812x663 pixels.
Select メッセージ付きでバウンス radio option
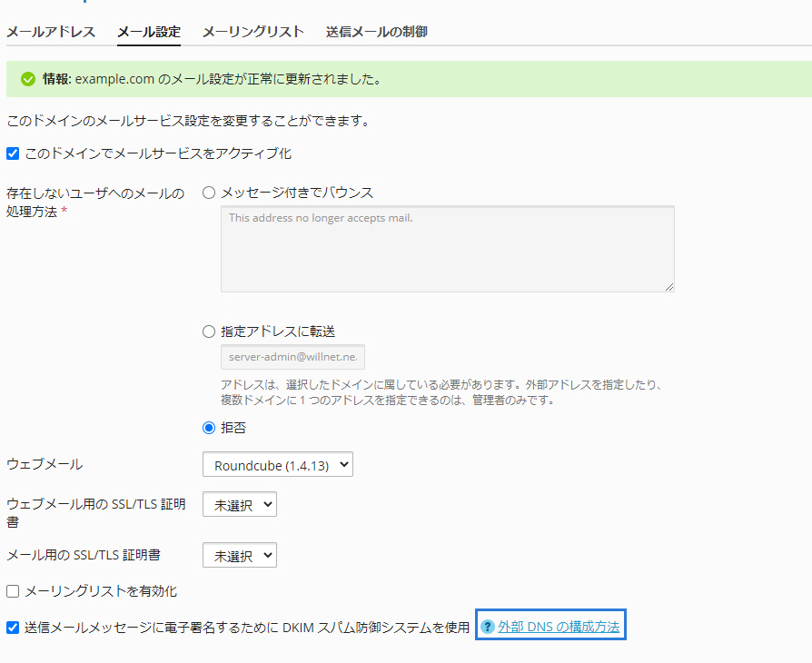[210, 193]
